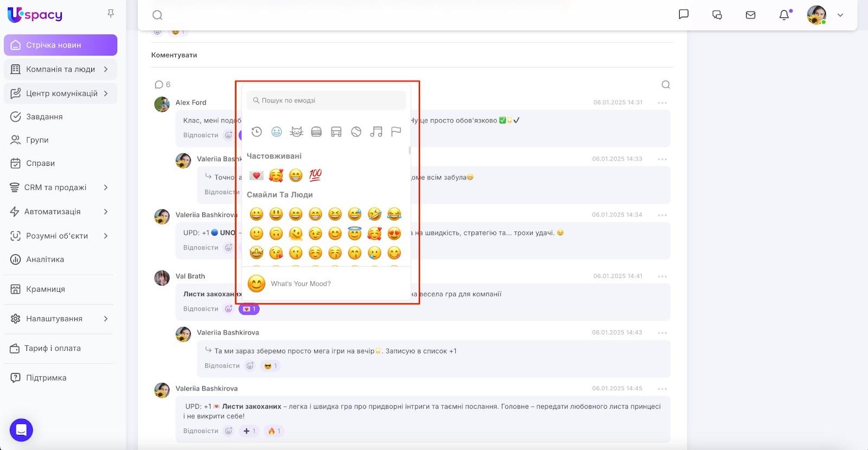Open the music note emoji category

tap(376, 132)
